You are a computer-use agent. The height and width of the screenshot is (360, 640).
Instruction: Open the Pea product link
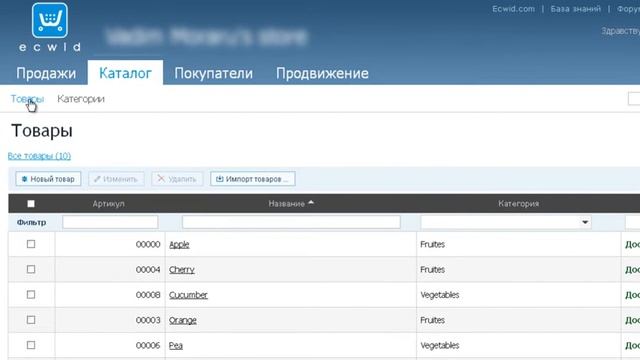pyautogui.click(x=176, y=346)
